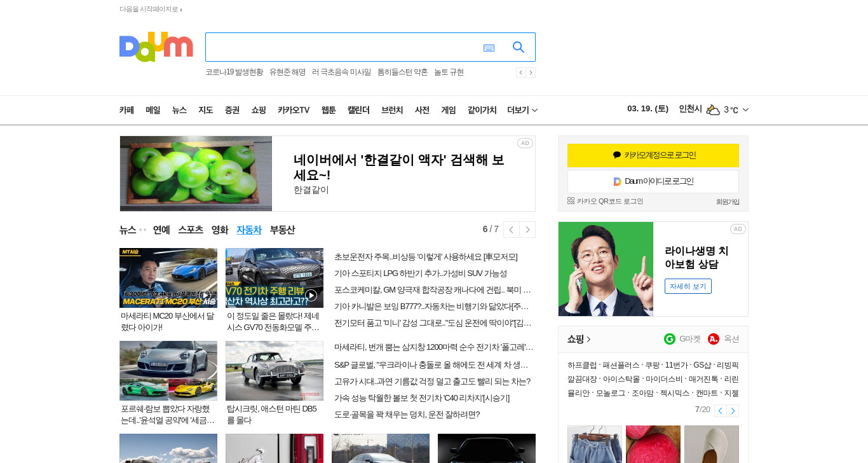The width and height of the screenshot is (868, 463).
Task: Open 브런치 in navigation menu
Action: pyautogui.click(x=392, y=110)
